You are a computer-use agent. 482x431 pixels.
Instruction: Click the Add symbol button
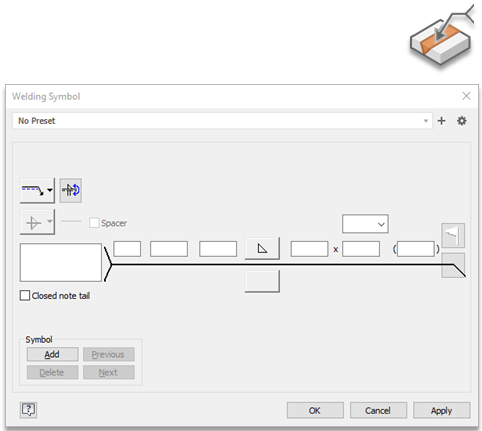(52, 354)
